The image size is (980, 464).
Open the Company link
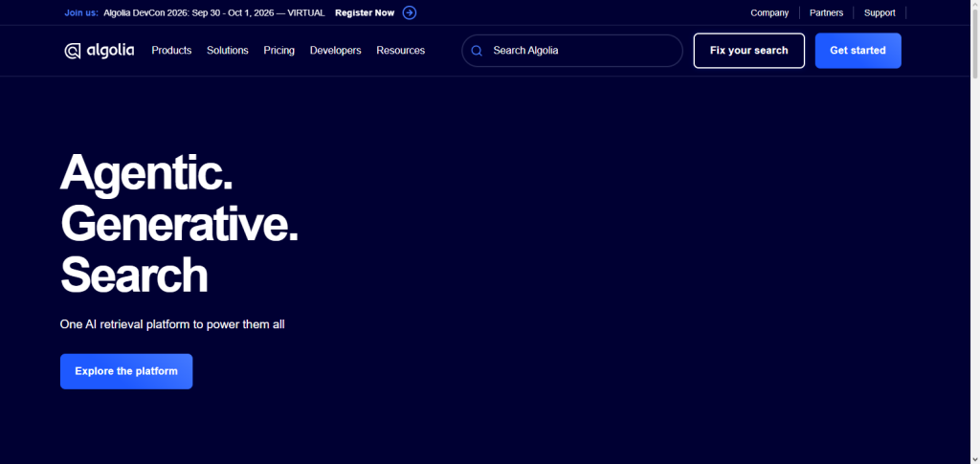(769, 12)
